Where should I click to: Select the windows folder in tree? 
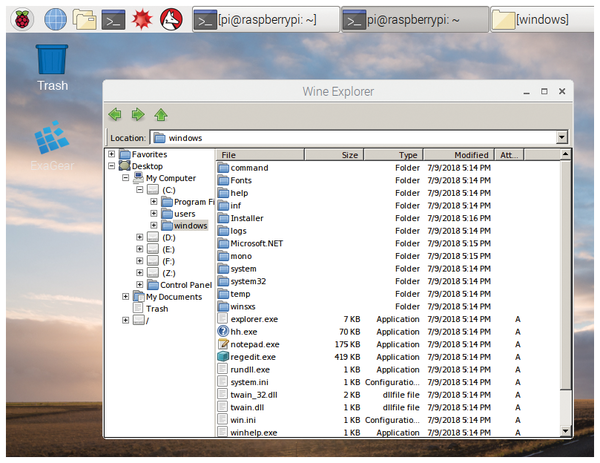190,226
